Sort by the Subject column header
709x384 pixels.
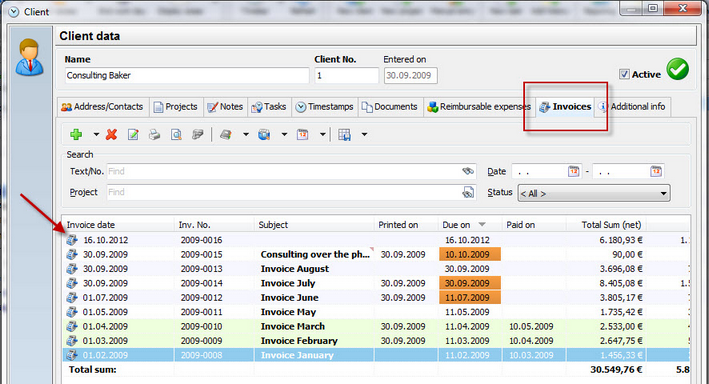click(314, 225)
